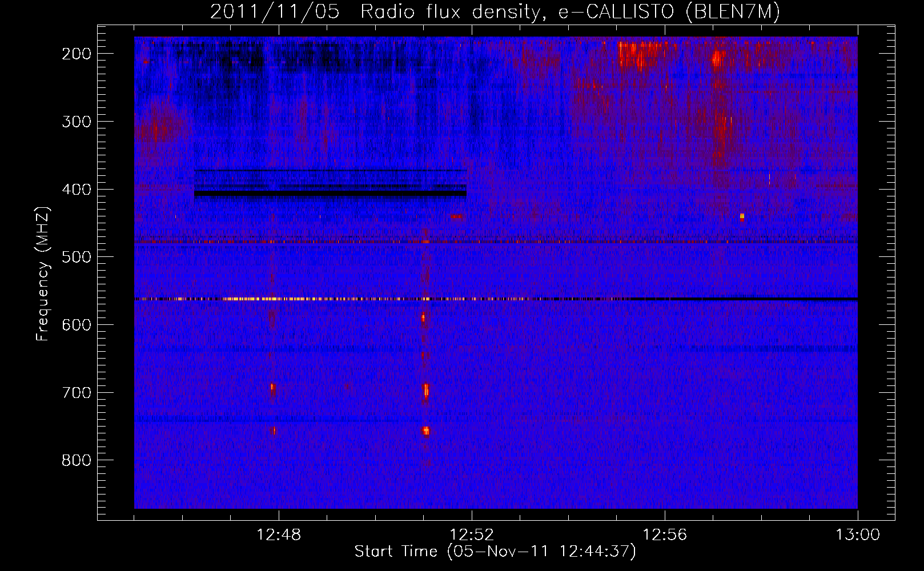
Task: Select the 800 frequency tick label
Action: (77, 460)
